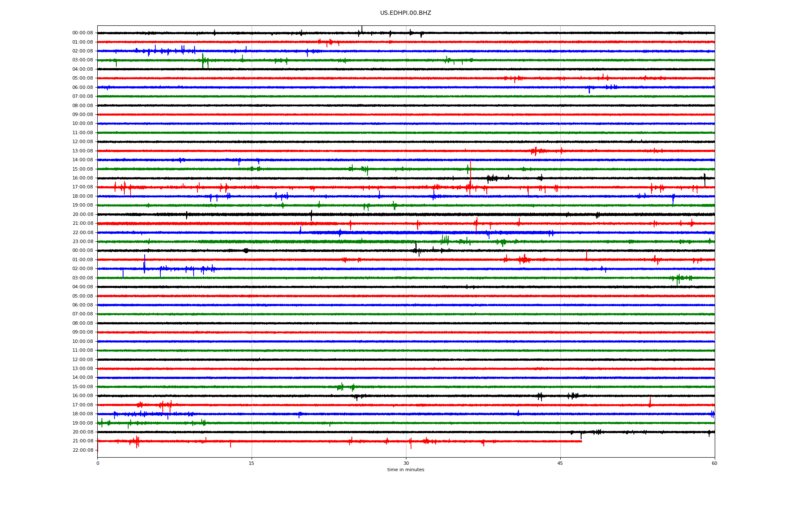Click the 21:00:08 label of the truncated red trace
The width and height of the screenshot is (812, 508).
click(82, 441)
